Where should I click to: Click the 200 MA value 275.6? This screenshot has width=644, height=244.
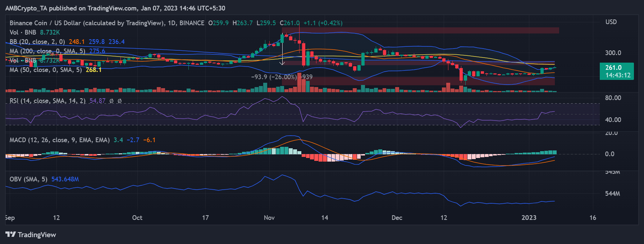tap(97, 51)
